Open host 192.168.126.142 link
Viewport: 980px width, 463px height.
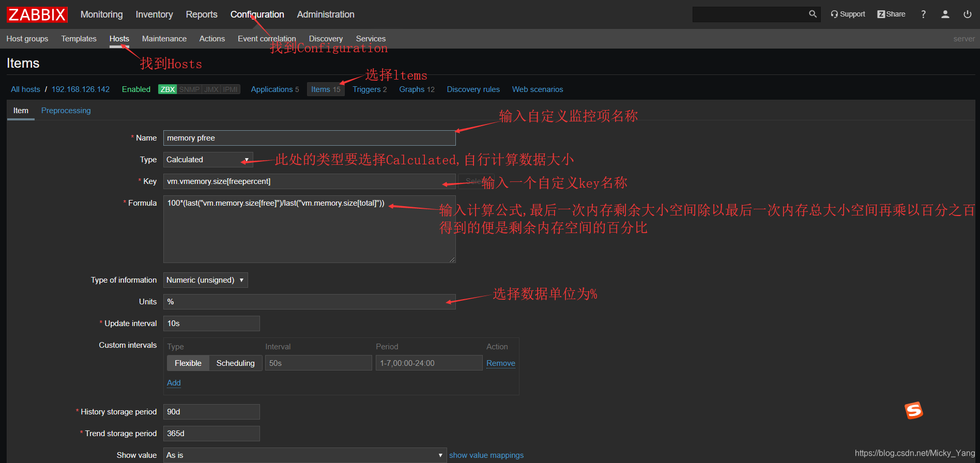coord(81,89)
